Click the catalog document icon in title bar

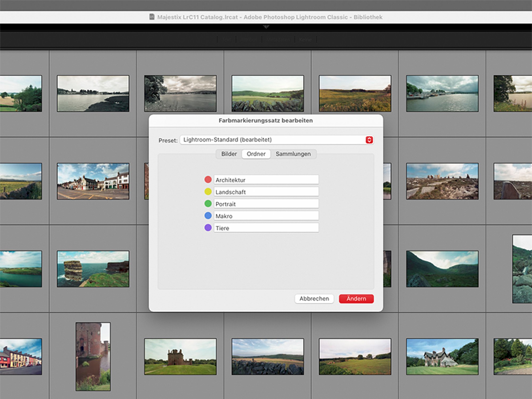[x=152, y=17]
